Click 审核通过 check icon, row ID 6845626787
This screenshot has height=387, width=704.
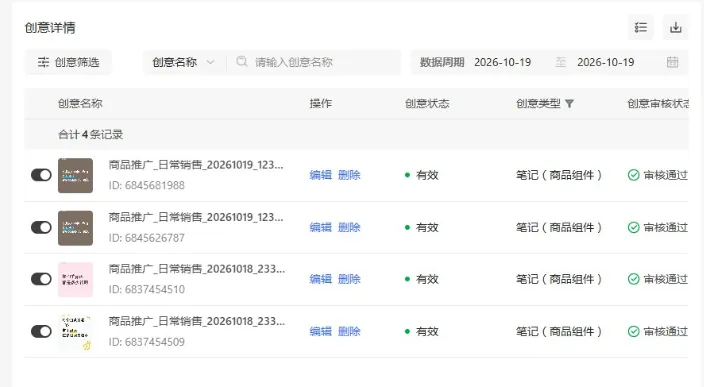(x=634, y=227)
